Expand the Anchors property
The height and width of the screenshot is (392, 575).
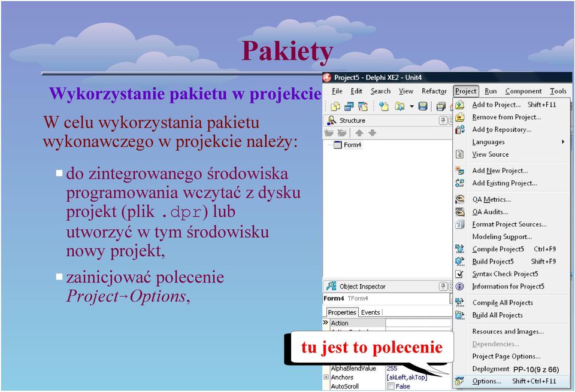tap(326, 377)
